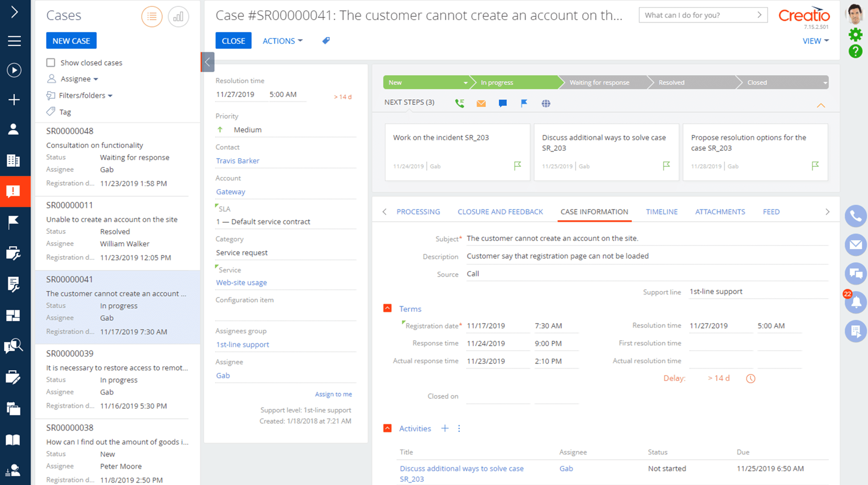
Task: Open the View dropdown
Action: [816, 41]
